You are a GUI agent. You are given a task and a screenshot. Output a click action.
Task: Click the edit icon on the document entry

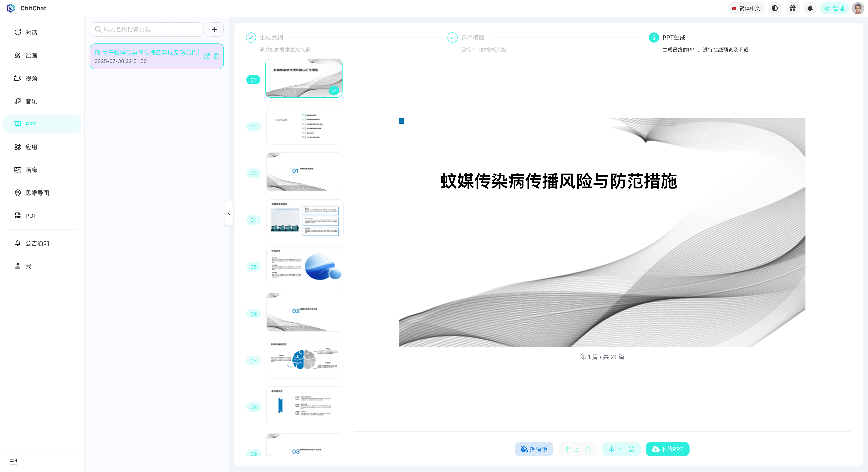point(206,56)
